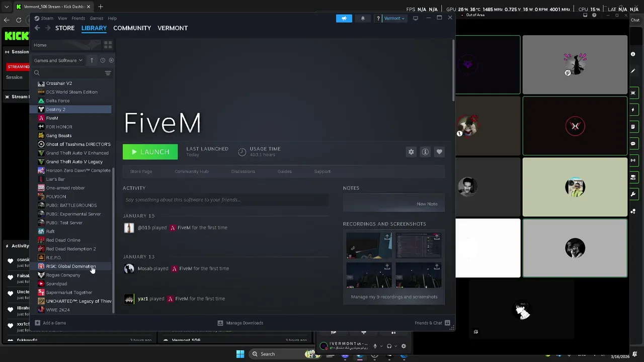
Task: Launch FiveM with green button
Action: coord(150,152)
